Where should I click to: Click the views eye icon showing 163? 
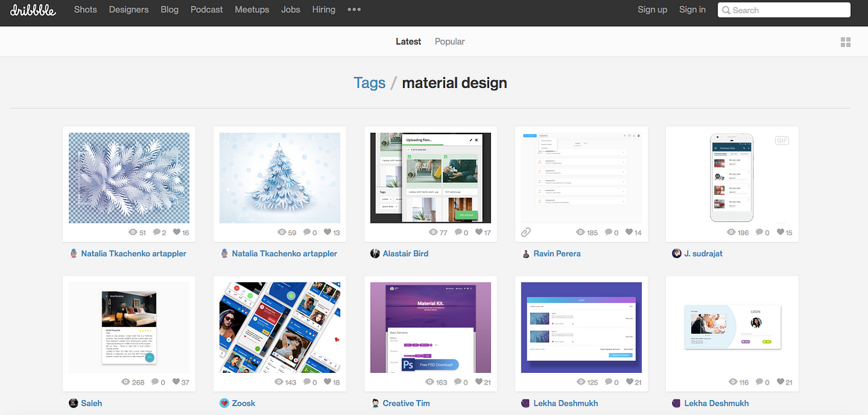coord(429,382)
